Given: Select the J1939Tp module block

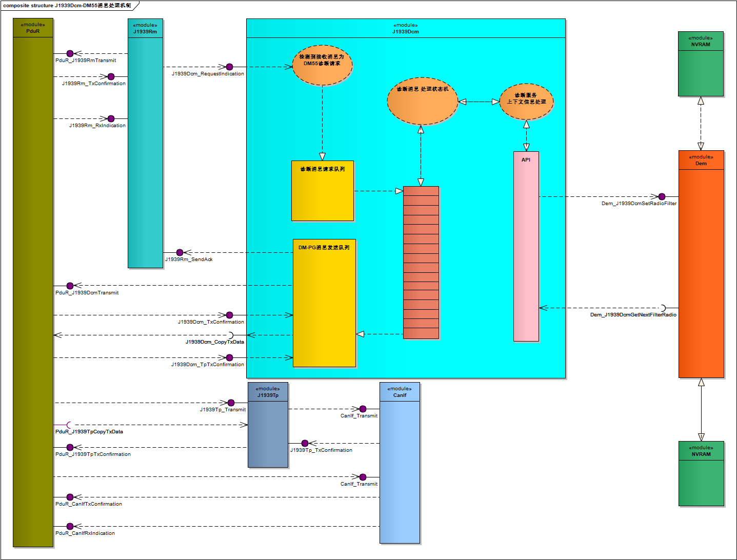Looking at the screenshot, I should 268,425.
